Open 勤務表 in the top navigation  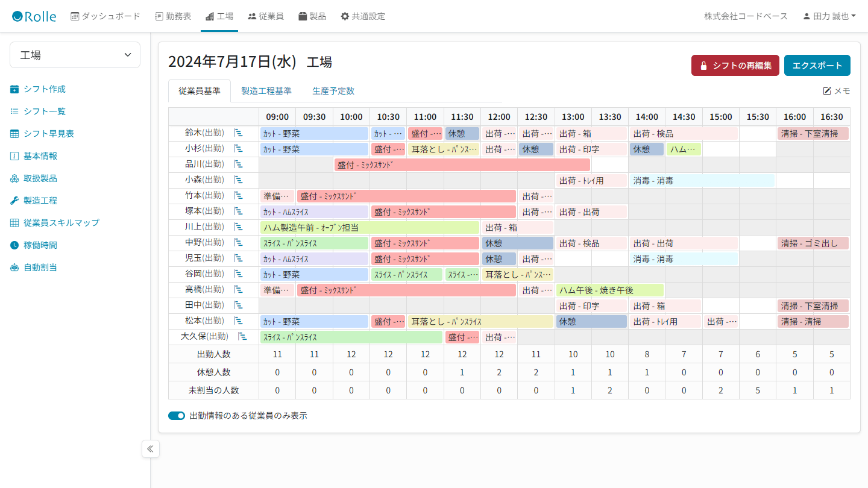coord(173,16)
